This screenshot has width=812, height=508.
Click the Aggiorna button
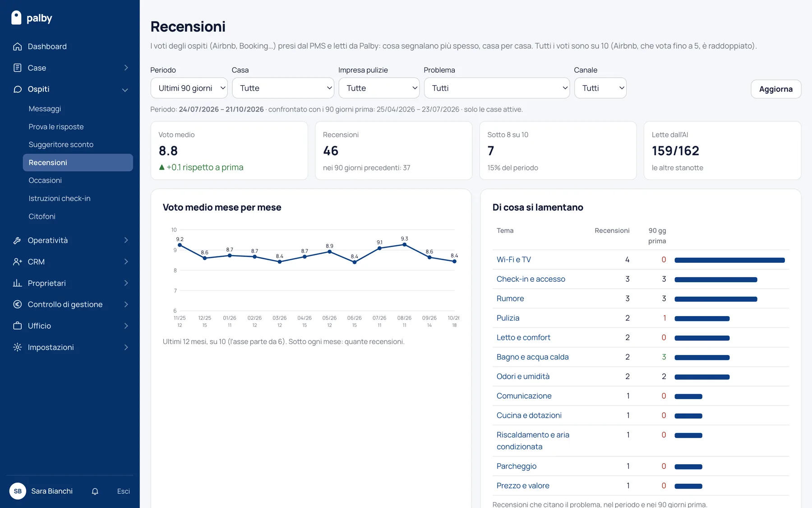(x=775, y=89)
